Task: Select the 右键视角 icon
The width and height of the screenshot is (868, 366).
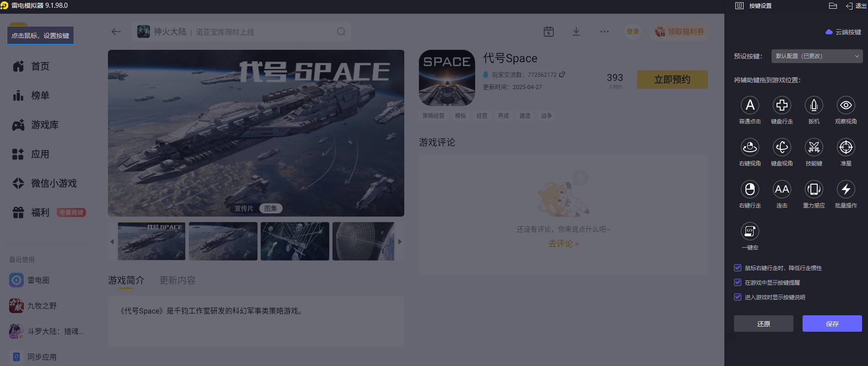Action: (x=750, y=147)
